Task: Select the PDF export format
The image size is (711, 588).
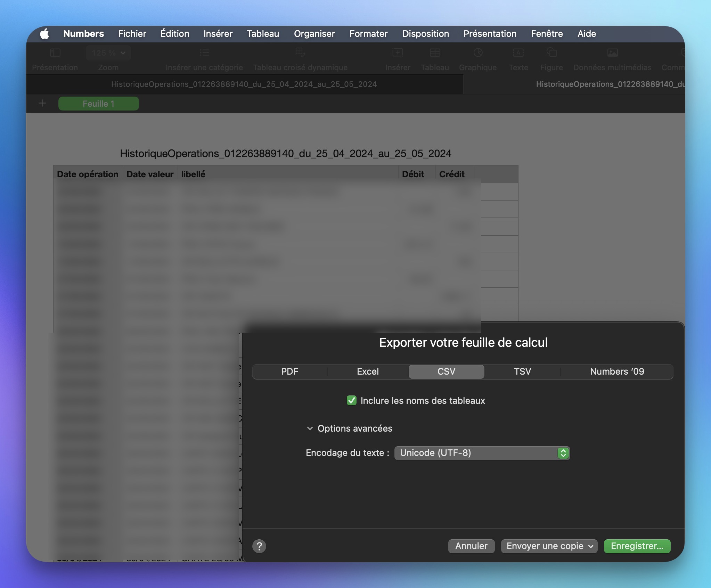Action: (289, 371)
